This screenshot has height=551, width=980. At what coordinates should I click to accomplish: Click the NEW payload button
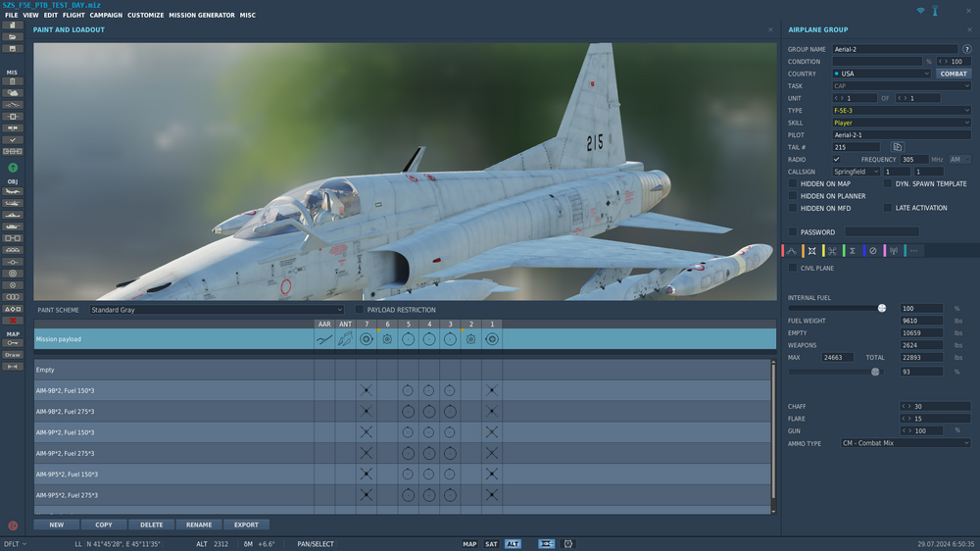56,525
